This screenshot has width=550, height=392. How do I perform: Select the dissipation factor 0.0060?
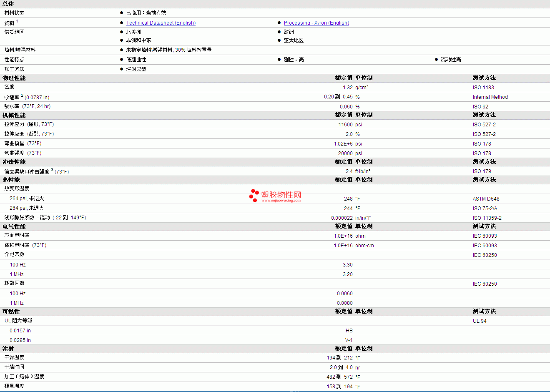345,294
